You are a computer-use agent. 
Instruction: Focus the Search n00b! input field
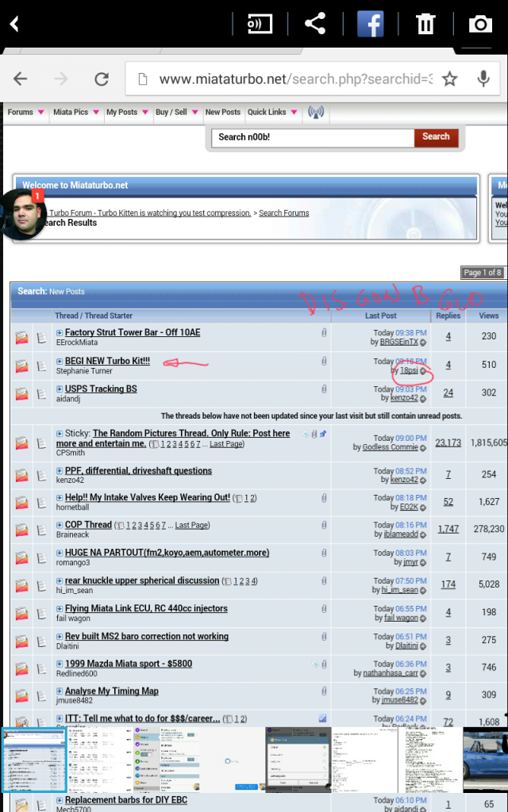(x=313, y=137)
